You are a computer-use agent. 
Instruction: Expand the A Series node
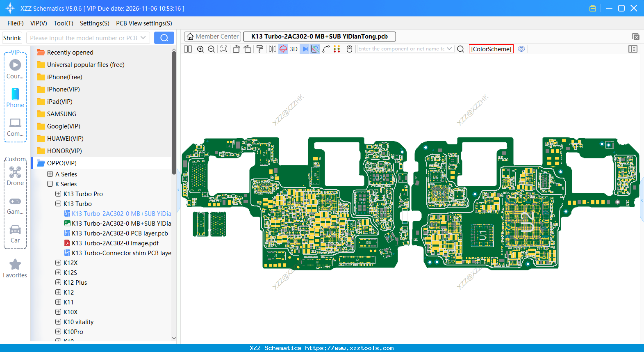tap(50, 174)
